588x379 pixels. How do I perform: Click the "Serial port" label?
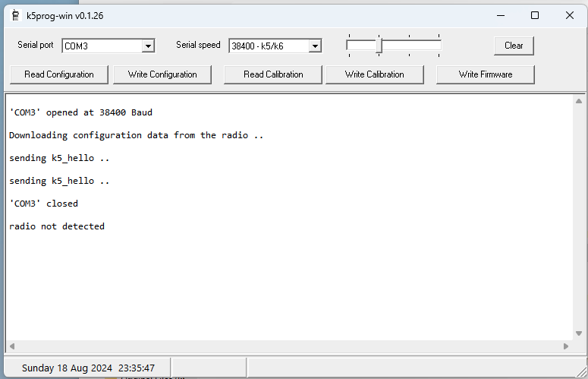pyautogui.click(x=36, y=45)
